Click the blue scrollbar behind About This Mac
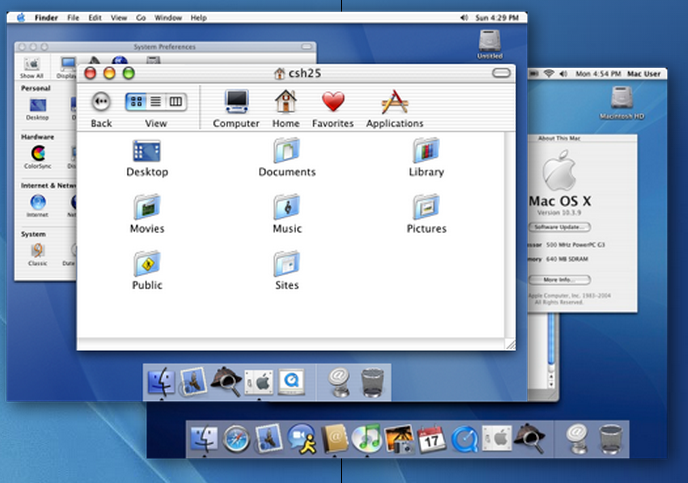Screen dimensions: 688x483 point(552,341)
